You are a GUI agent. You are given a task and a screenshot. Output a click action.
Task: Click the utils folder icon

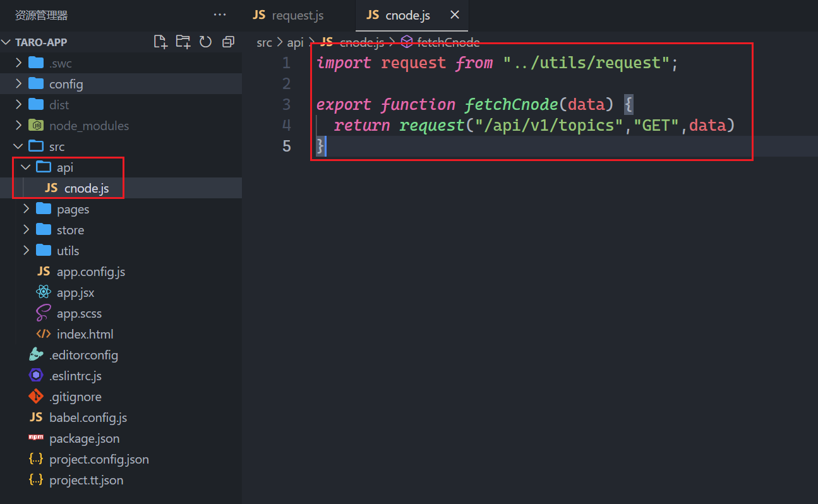tap(44, 251)
